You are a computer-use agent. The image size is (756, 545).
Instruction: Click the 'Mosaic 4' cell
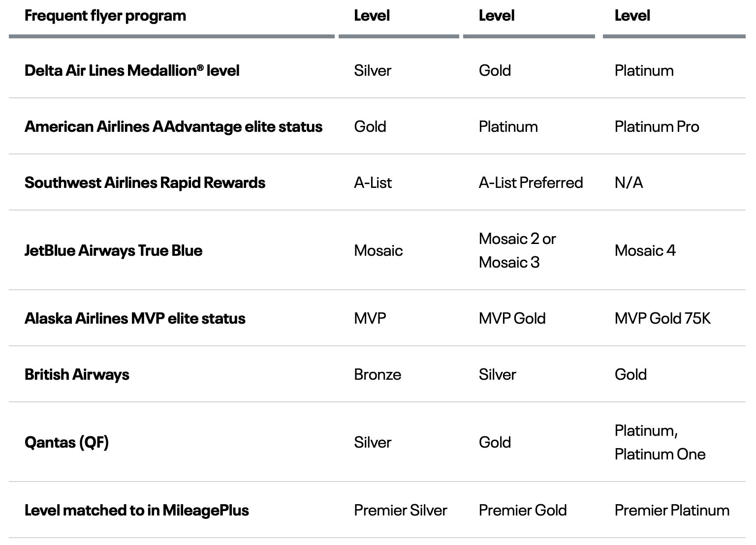[645, 251]
